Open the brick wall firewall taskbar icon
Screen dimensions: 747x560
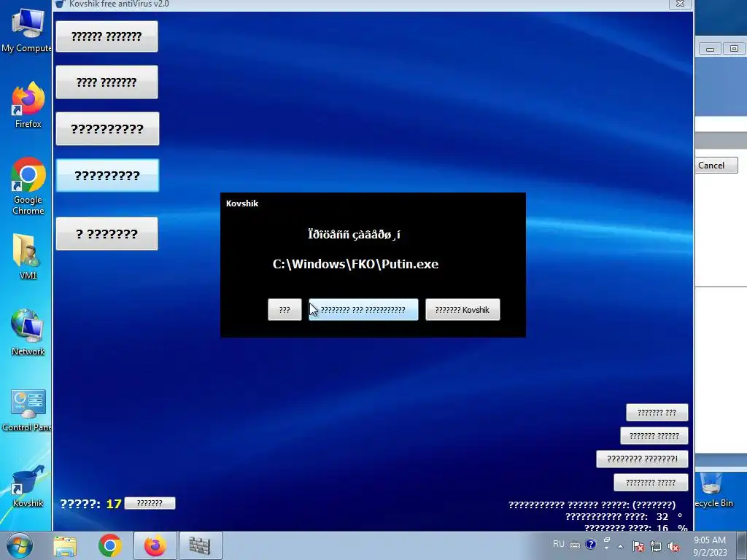tap(200, 545)
